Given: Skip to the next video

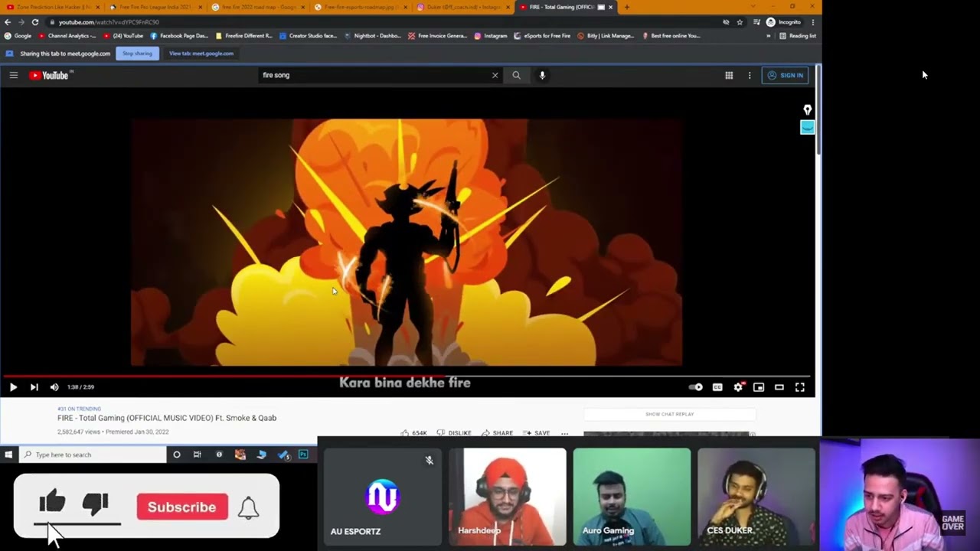Looking at the screenshot, I should (x=34, y=387).
